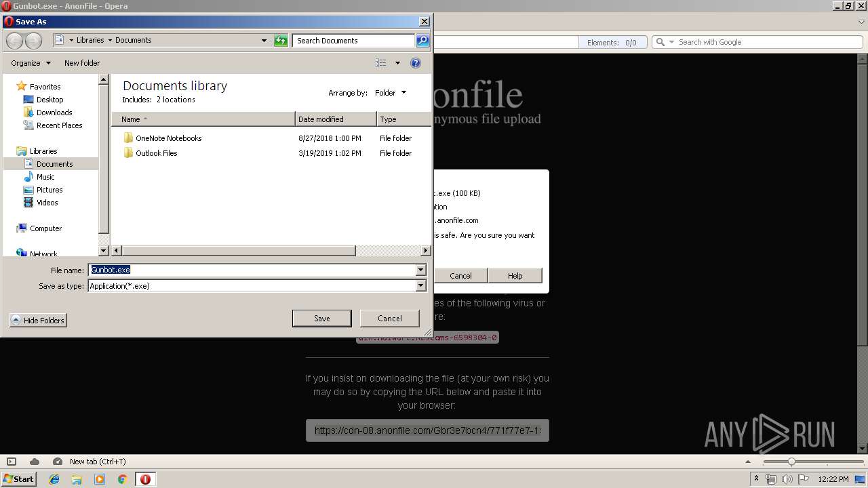Click Hide Folders button
This screenshot has width=868, height=488.
[x=38, y=321]
